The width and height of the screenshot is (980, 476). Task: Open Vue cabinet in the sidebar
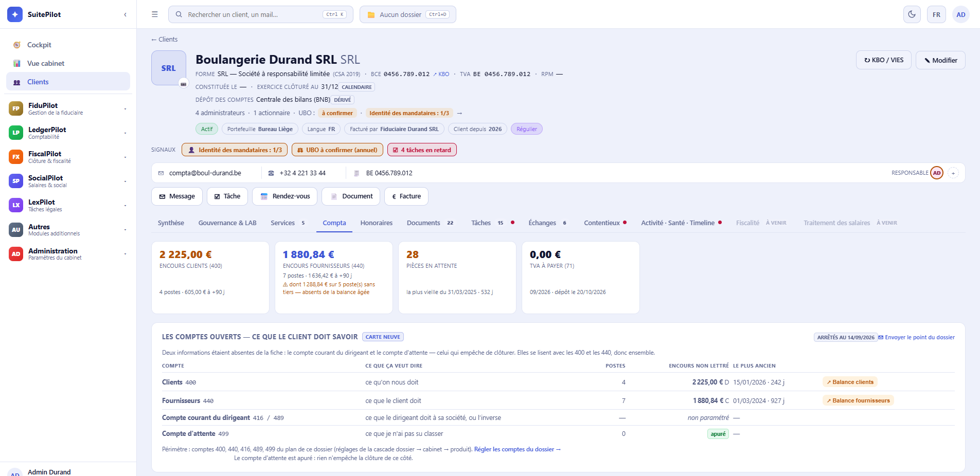click(x=68, y=63)
